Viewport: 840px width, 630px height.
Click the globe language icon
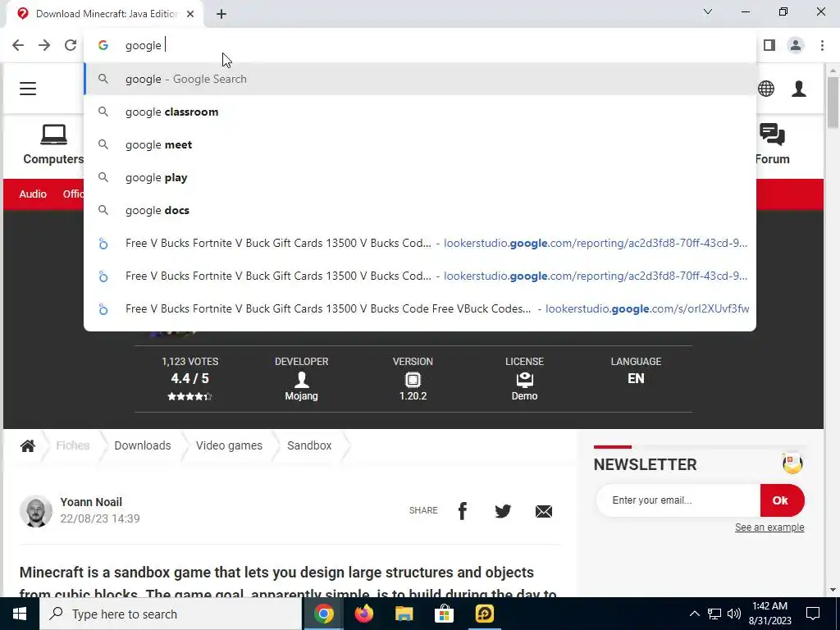click(766, 89)
